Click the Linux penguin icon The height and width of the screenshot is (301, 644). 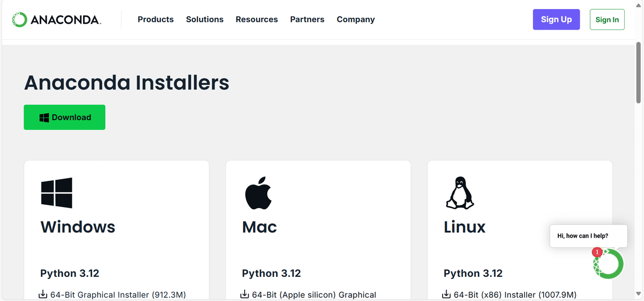click(x=460, y=193)
